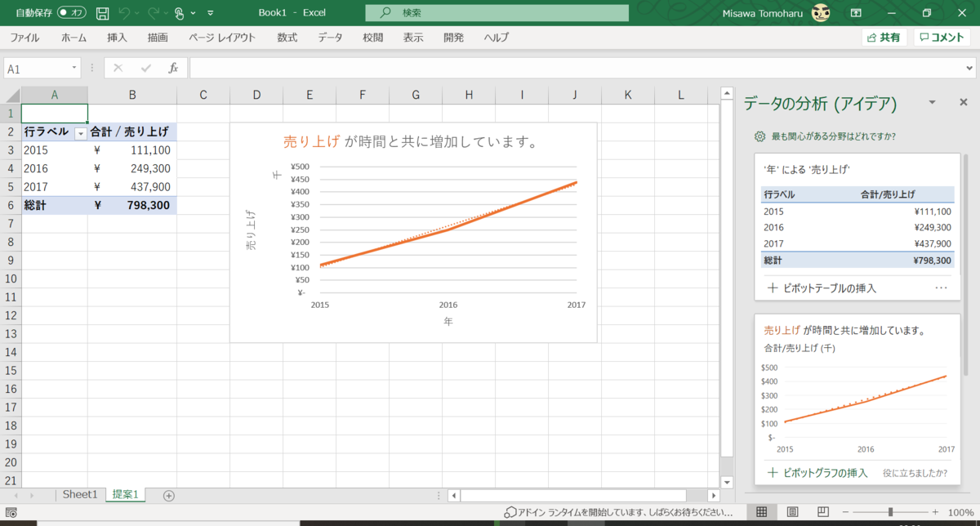
Task: Select the 総計 cell in the pivot table
Action: 54,205
